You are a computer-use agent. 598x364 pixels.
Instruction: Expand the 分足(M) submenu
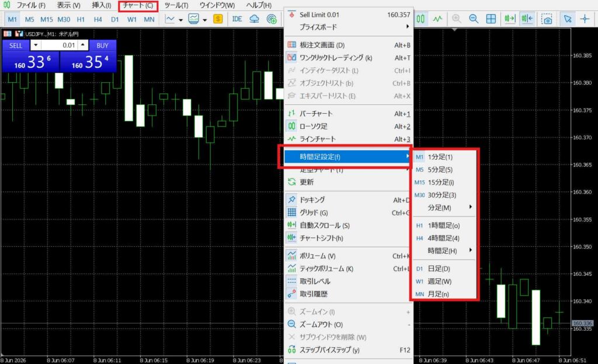[x=444, y=208]
